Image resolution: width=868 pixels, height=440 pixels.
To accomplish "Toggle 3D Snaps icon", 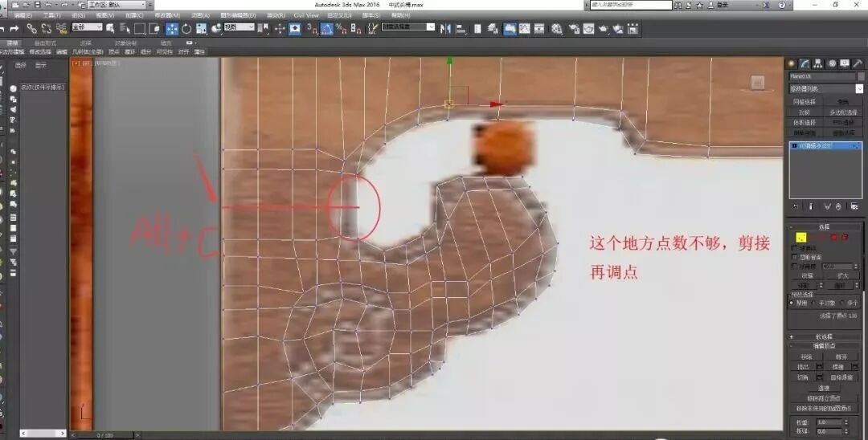I will coord(313,29).
